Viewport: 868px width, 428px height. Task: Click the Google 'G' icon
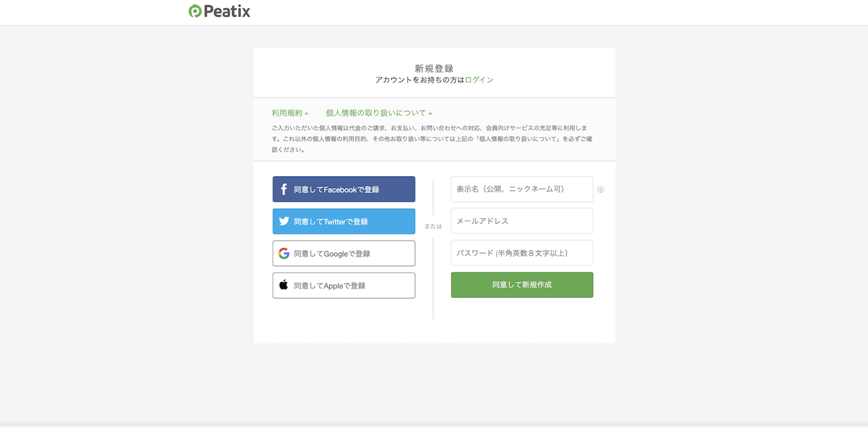click(x=284, y=253)
